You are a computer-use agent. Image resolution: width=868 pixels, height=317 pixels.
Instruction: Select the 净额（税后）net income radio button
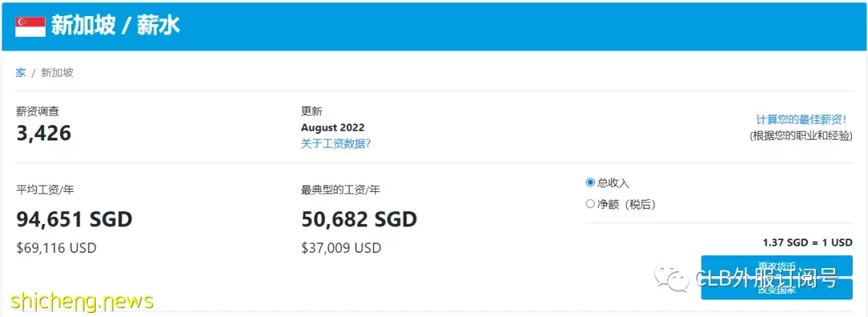(x=590, y=204)
